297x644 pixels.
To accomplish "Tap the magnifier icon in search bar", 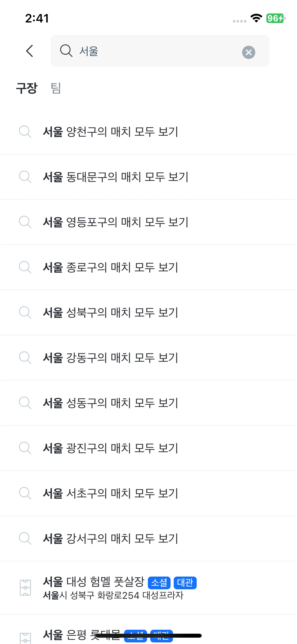I will point(66,50).
